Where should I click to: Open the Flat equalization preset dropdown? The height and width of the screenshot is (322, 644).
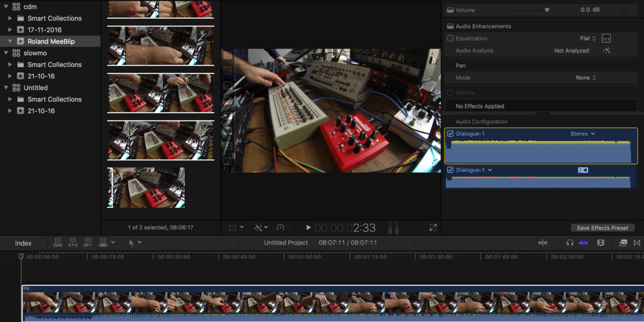point(588,38)
